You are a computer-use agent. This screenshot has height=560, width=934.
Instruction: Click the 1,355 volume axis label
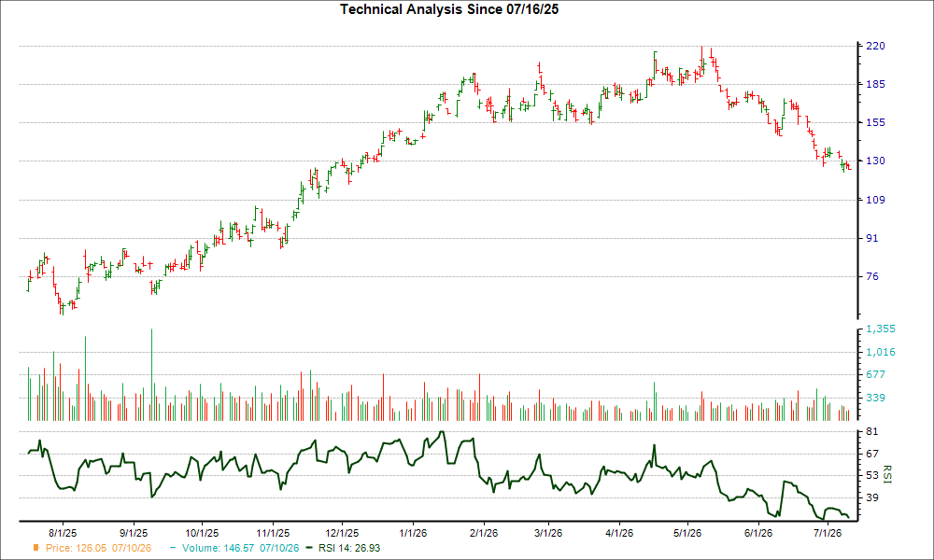881,329
